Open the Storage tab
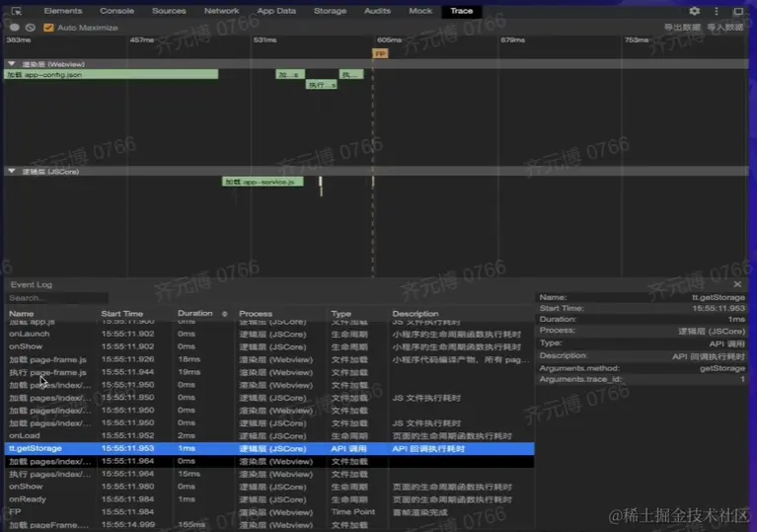 pos(330,11)
